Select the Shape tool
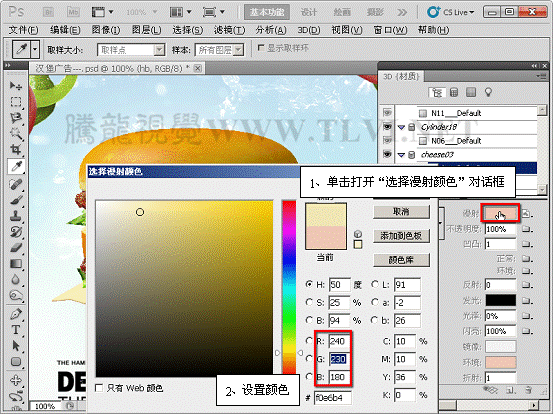The width and height of the screenshot is (553, 414). click(16, 362)
